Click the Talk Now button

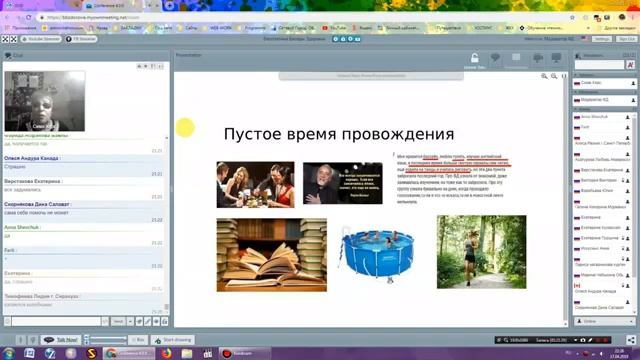(x=61, y=340)
